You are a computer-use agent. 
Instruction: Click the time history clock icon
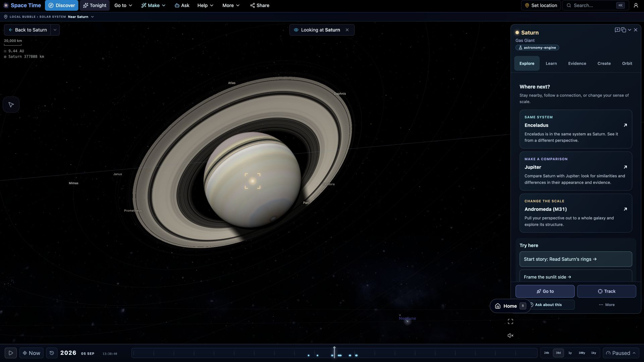(52, 353)
